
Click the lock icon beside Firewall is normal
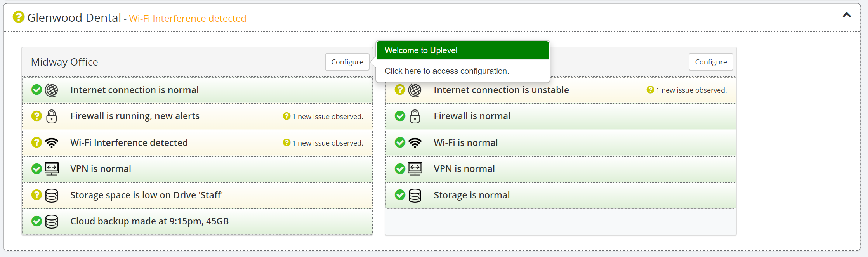415,116
